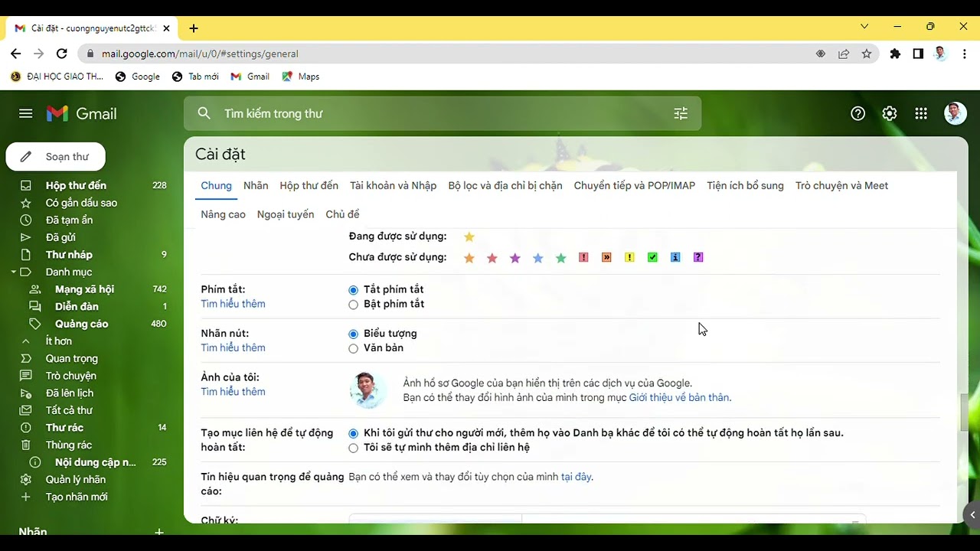Select the purple question mark icon

(x=698, y=257)
